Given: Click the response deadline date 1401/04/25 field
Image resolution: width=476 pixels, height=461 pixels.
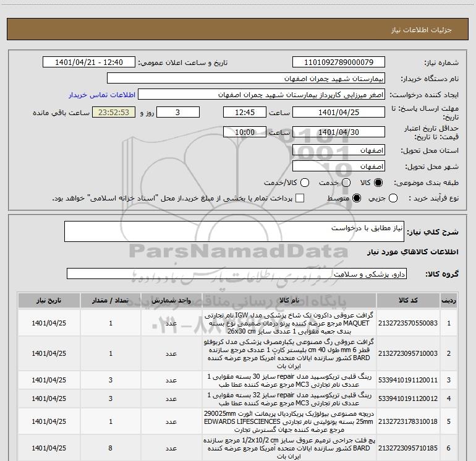Looking at the screenshot, I should pos(339,112).
